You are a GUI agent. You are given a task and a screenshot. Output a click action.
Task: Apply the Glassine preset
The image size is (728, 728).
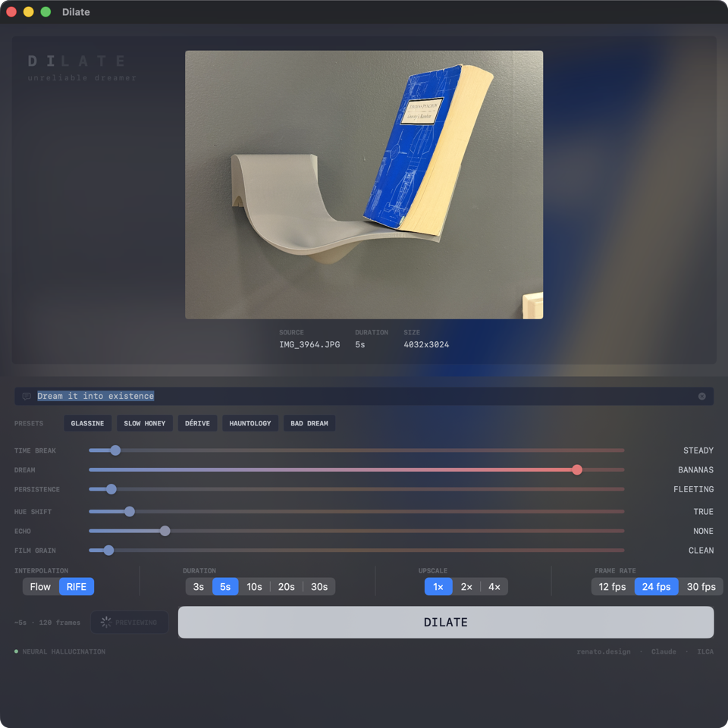point(87,423)
